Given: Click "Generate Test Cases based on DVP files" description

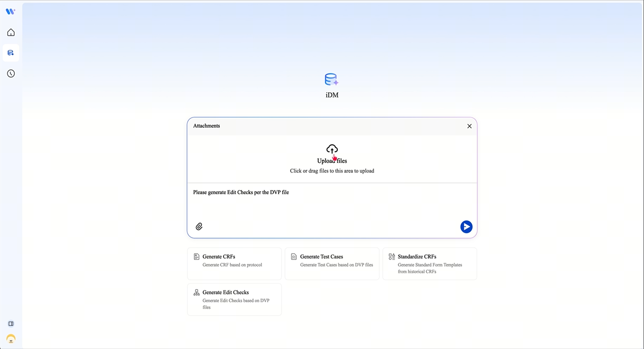Looking at the screenshot, I should (337, 265).
